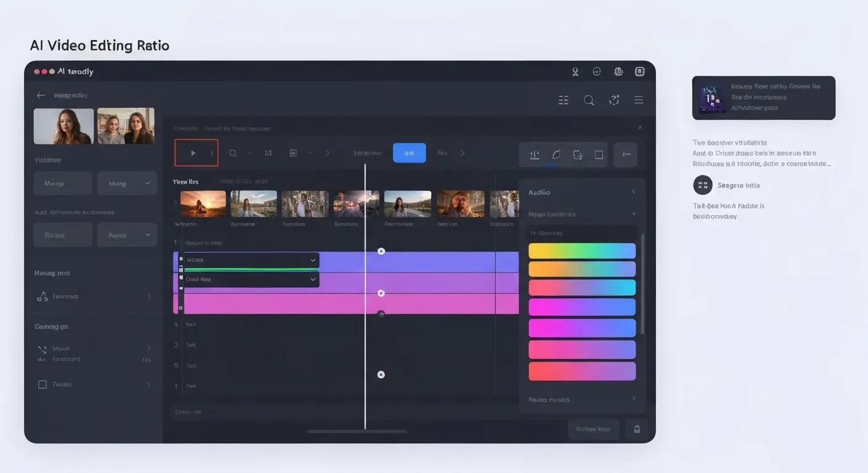Toggle the dark marker dot below pink track

coord(381,314)
